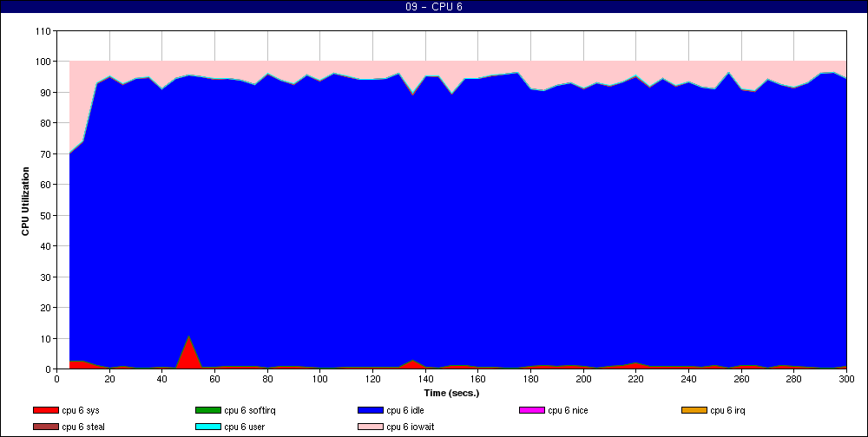Click the orange cpu 6 irq legend swatch
Screen dimensions: 868x437
point(694,410)
